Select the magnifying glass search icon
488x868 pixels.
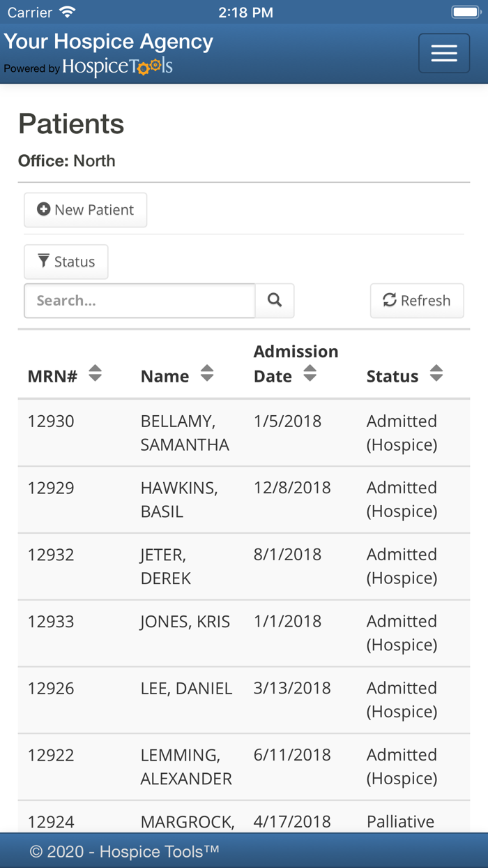click(274, 300)
